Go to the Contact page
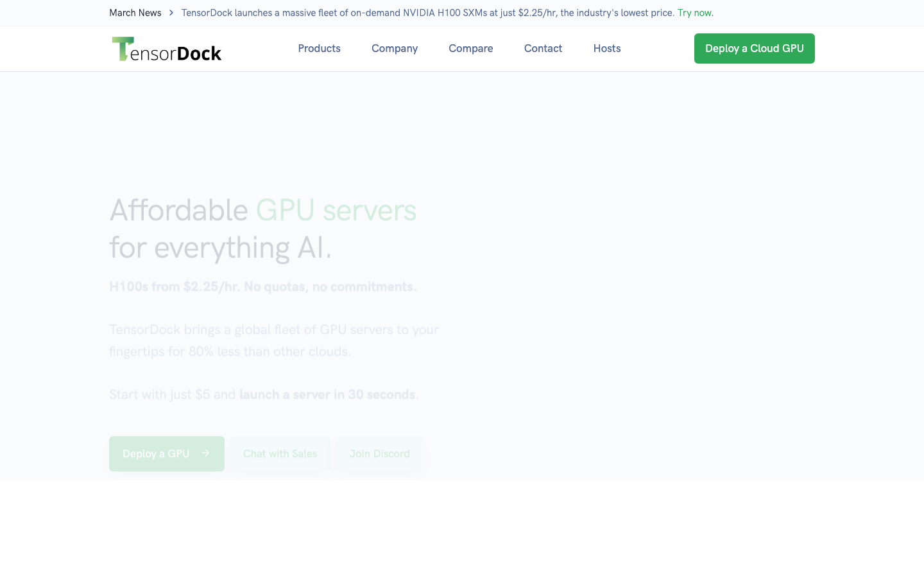This screenshot has height=578, width=924. [x=543, y=48]
